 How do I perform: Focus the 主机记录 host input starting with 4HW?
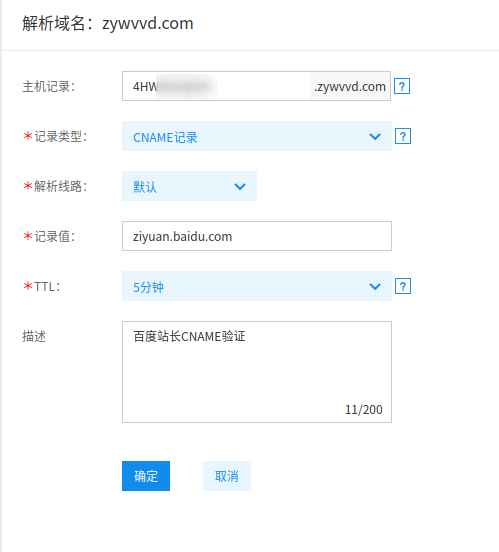(216, 86)
